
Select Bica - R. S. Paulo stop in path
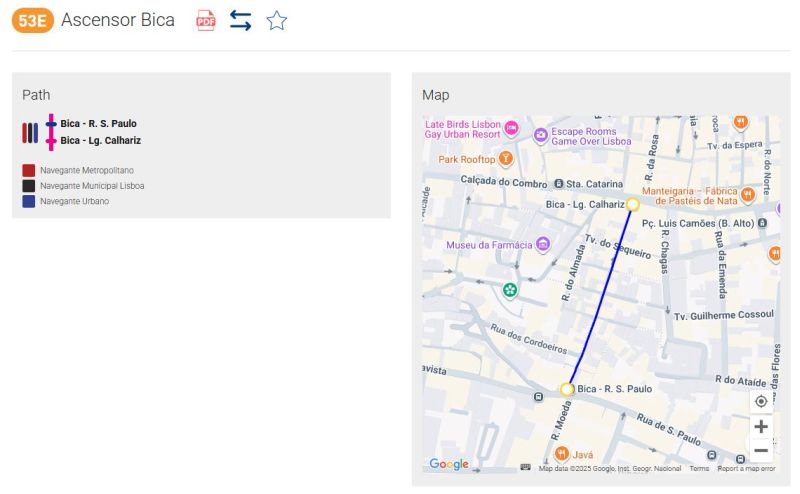coord(98,124)
